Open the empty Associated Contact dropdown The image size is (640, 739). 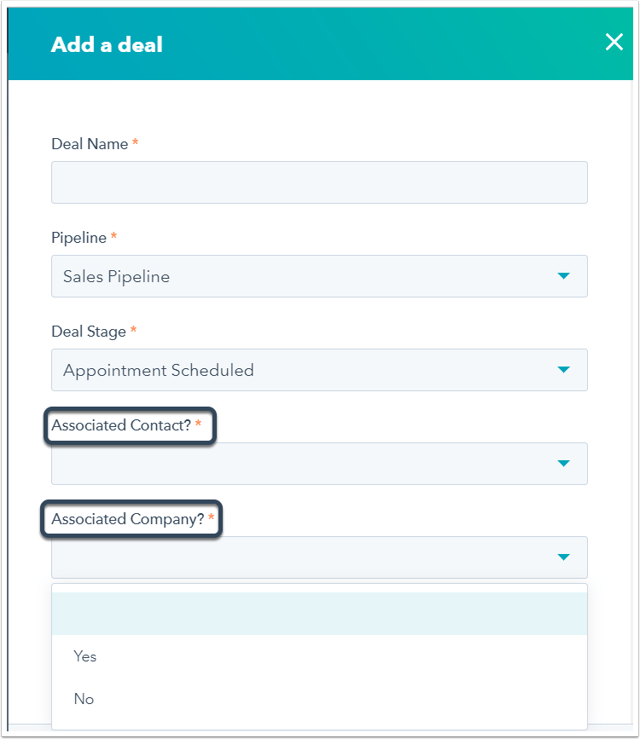coord(300,464)
